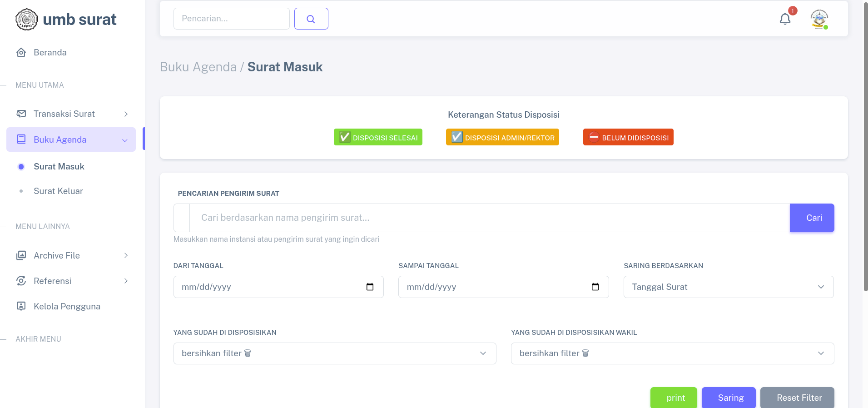The height and width of the screenshot is (408, 868).
Task: Open calendar picker for Dari Tanggal
Action: coord(370,287)
